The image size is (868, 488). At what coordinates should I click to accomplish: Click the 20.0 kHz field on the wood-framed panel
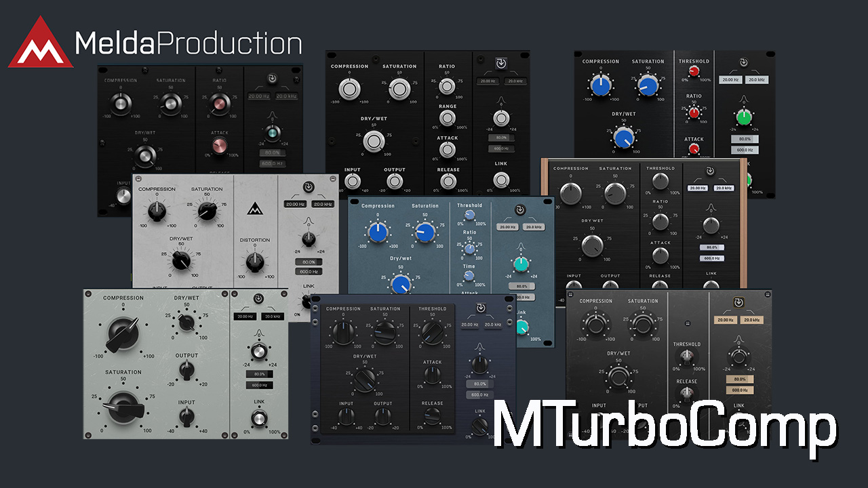pos(723,188)
